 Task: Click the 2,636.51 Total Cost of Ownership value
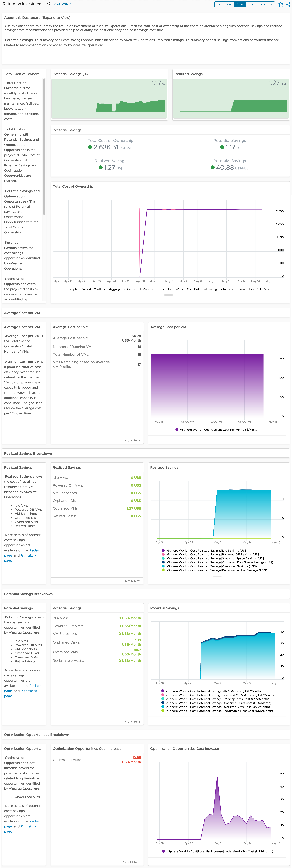click(x=106, y=147)
